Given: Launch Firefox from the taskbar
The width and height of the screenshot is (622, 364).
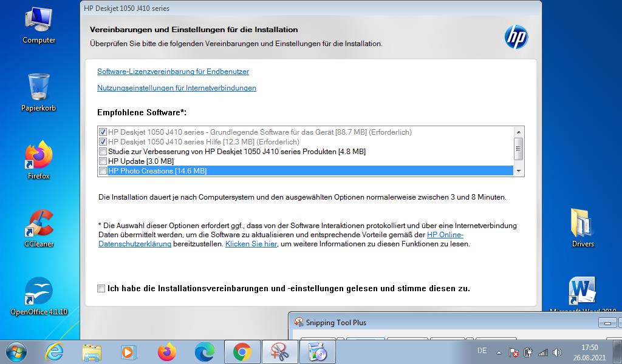Looking at the screenshot, I should tap(166, 352).
